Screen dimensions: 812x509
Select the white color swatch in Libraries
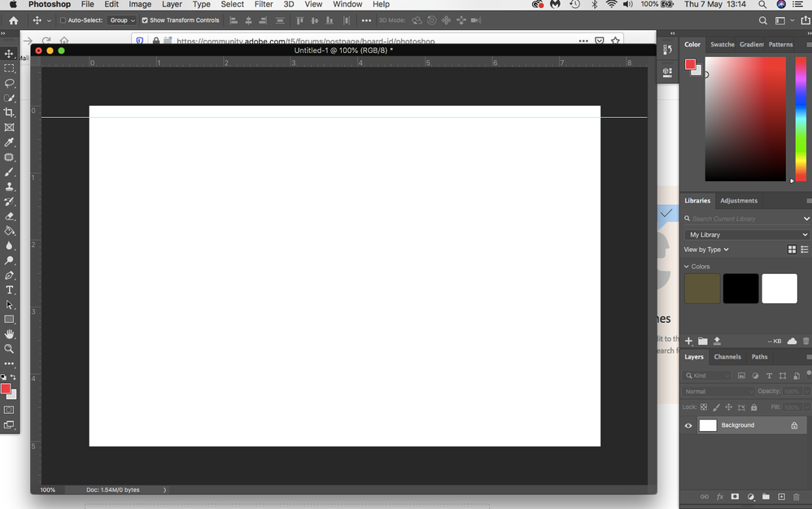(x=779, y=288)
